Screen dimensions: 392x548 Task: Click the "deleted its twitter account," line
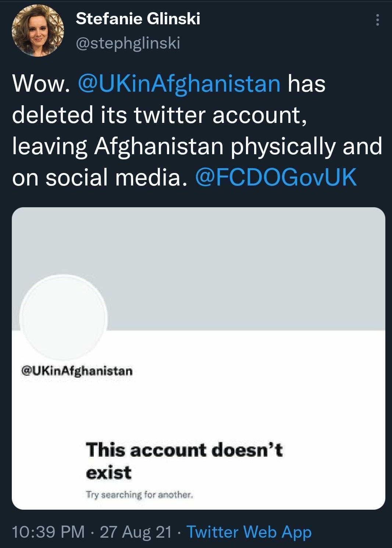click(x=159, y=115)
